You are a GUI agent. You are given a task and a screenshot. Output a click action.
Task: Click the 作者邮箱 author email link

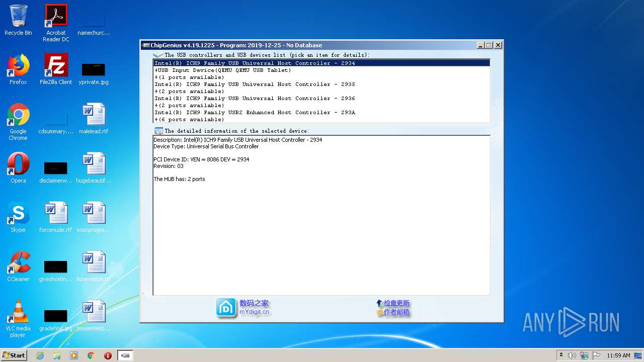click(396, 312)
